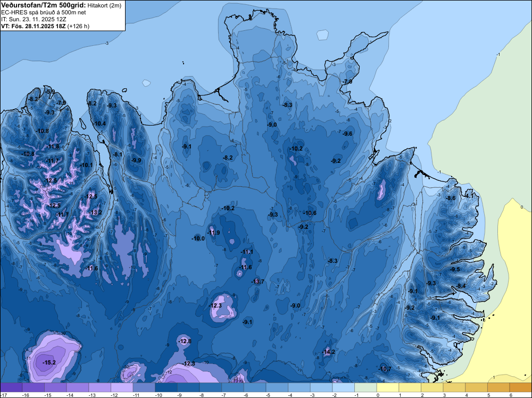532x398 pixels.
Task: Click the -13.2 temperature label
Action: (x=95, y=212)
